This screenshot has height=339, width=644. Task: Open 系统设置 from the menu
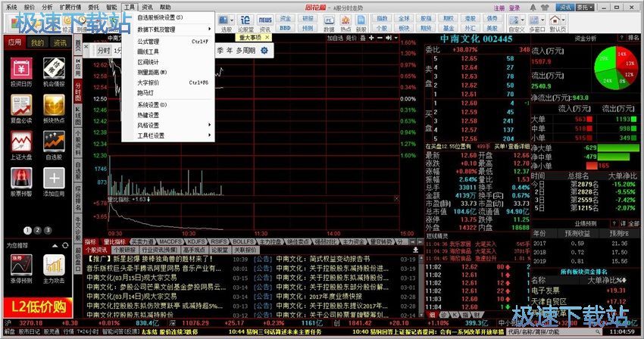[168, 104]
